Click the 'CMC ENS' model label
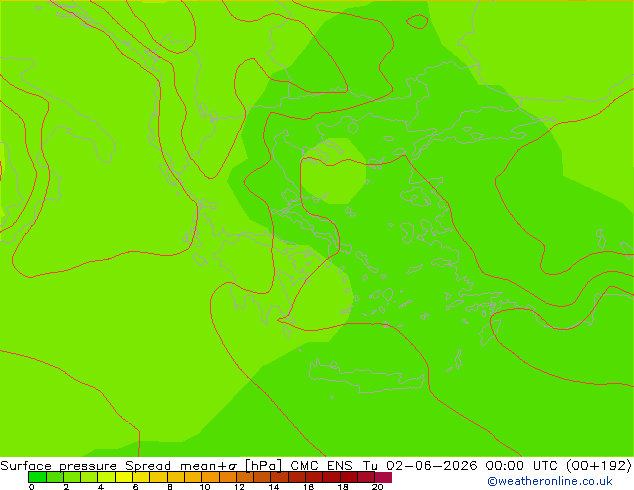Image resolution: width=634 pixels, height=490 pixels. 321,465
